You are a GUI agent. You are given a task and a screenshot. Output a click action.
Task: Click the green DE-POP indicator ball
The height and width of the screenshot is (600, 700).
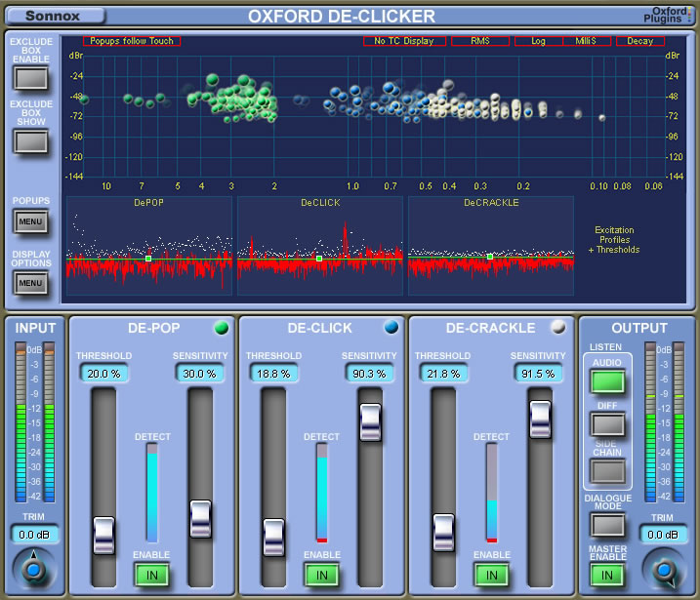click(221, 328)
